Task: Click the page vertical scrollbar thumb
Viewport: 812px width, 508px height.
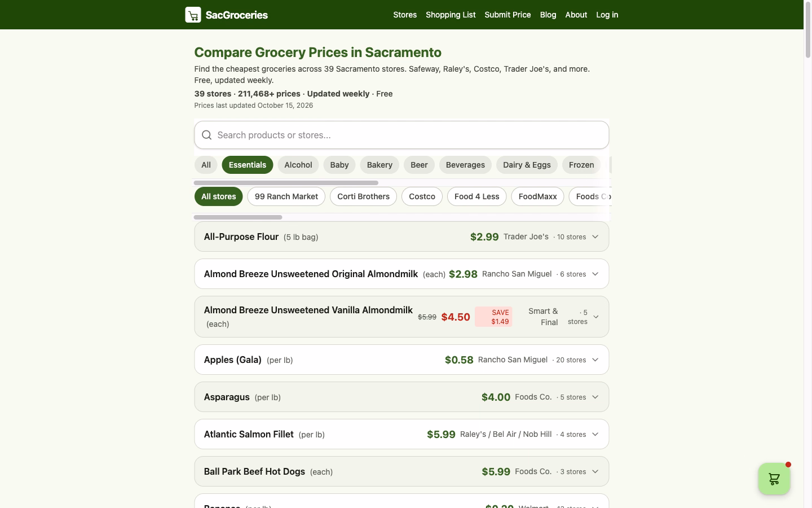Action: coord(807,30)
